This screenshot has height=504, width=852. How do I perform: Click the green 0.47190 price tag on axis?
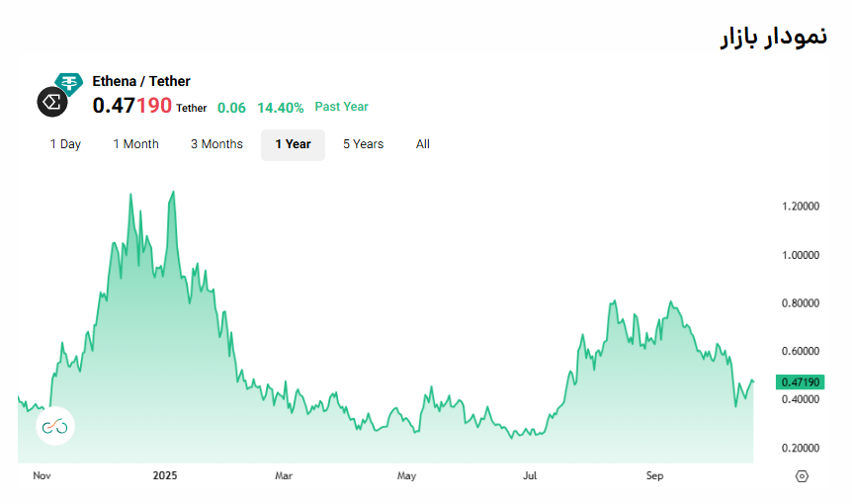pyautogui.click(x=800, y=382)
